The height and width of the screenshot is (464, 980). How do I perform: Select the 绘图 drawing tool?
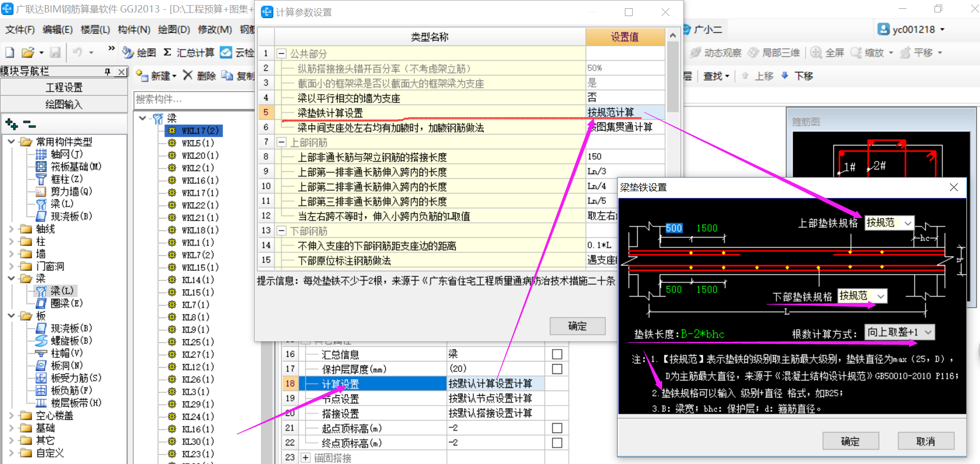point(139,52)
